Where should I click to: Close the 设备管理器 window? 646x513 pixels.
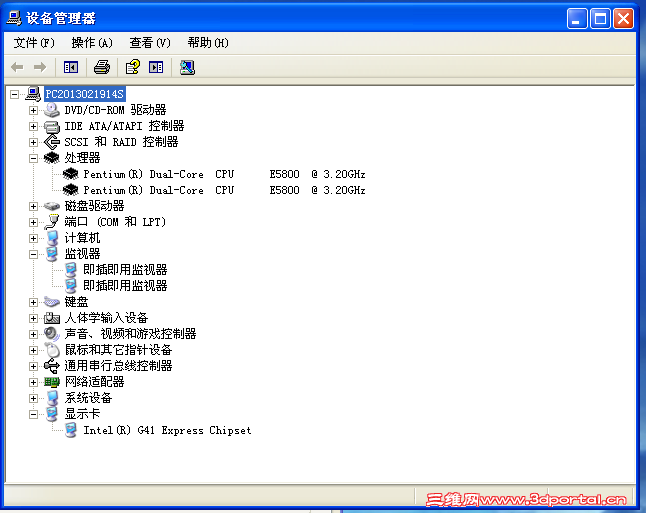(623, 19)
